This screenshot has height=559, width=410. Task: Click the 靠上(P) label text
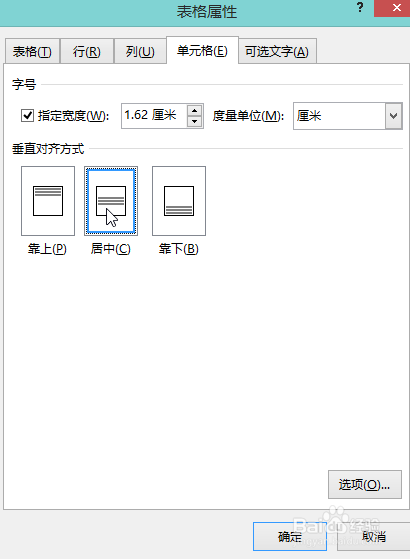point(47,248)
